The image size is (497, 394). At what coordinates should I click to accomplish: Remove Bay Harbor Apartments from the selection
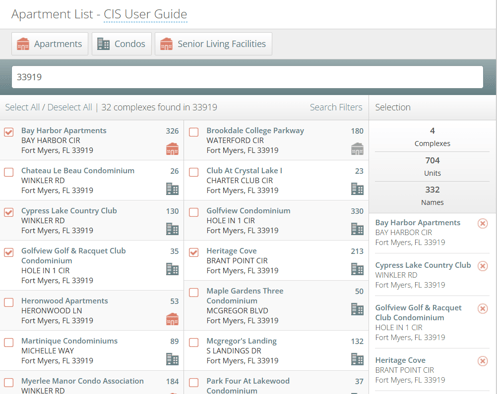[x=482, y=223]
